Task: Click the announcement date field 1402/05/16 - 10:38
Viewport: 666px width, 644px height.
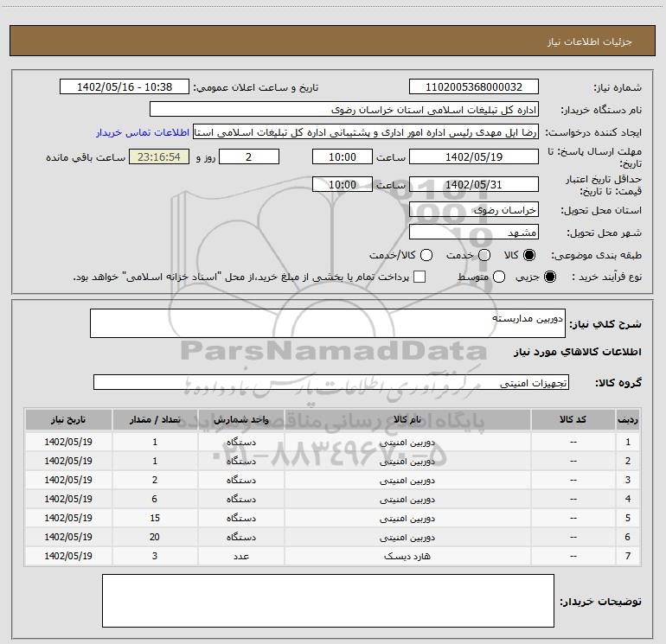Action: pyautogui.click(x=125, y=87)
